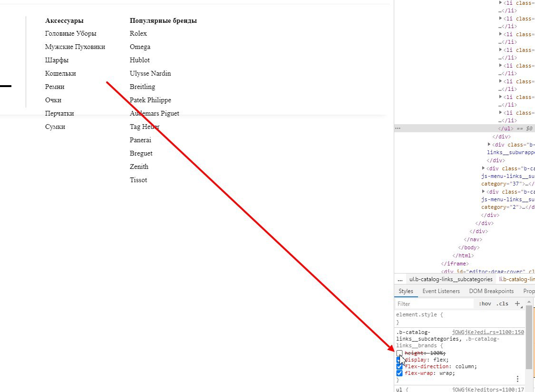Open the ellipsis menu on the selected </ul> row
This screenshot has width=535, height=392.
click(398, 128)
